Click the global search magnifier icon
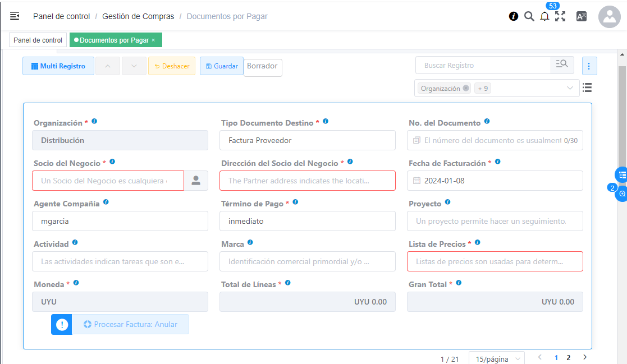This screenshot has width=627, height=364. [529, 16]
